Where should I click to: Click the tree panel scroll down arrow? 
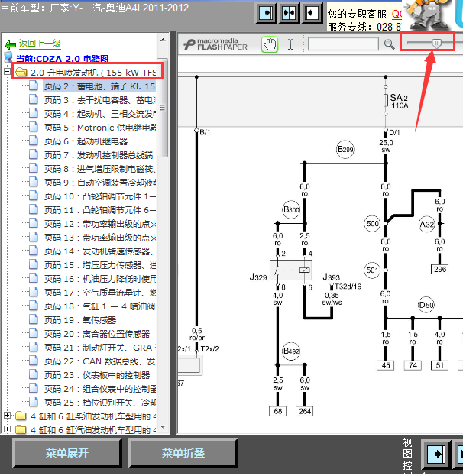pos(163,427)
